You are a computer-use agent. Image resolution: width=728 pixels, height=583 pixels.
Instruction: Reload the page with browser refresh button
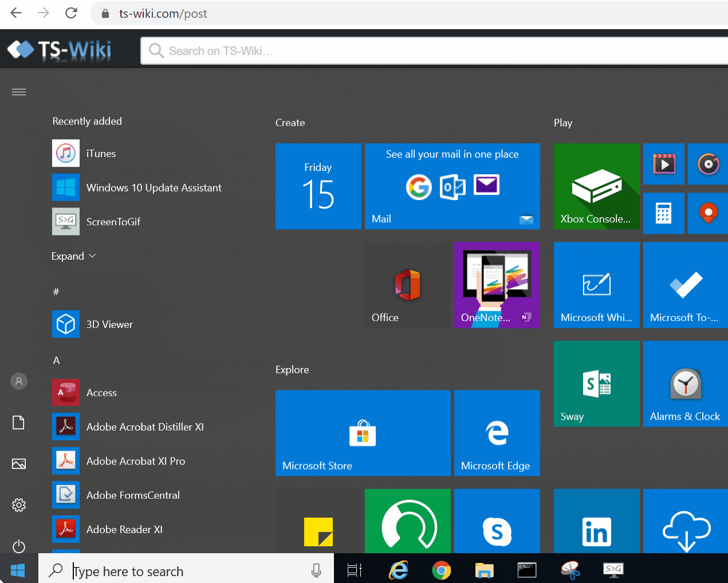[x=71, y=13]
